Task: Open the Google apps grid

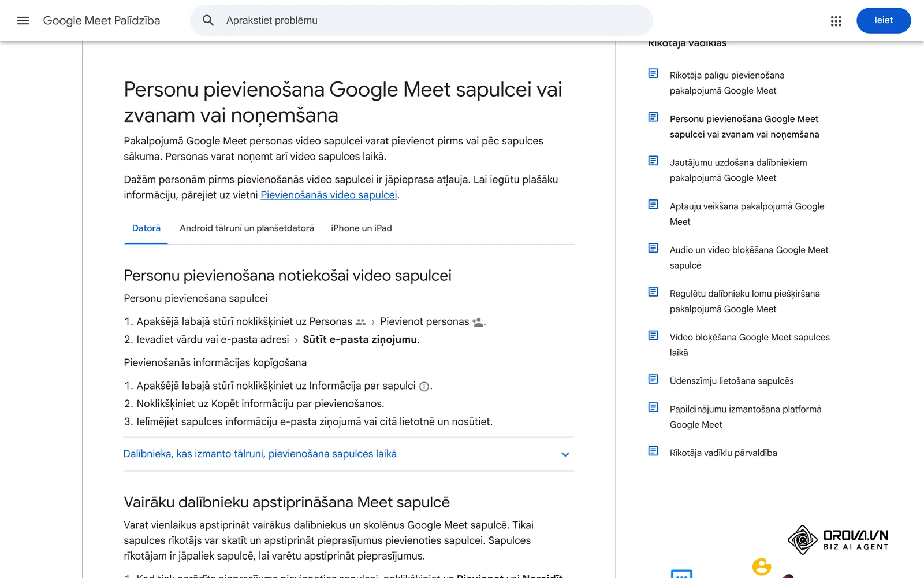Action: click(x=836, y=21)
